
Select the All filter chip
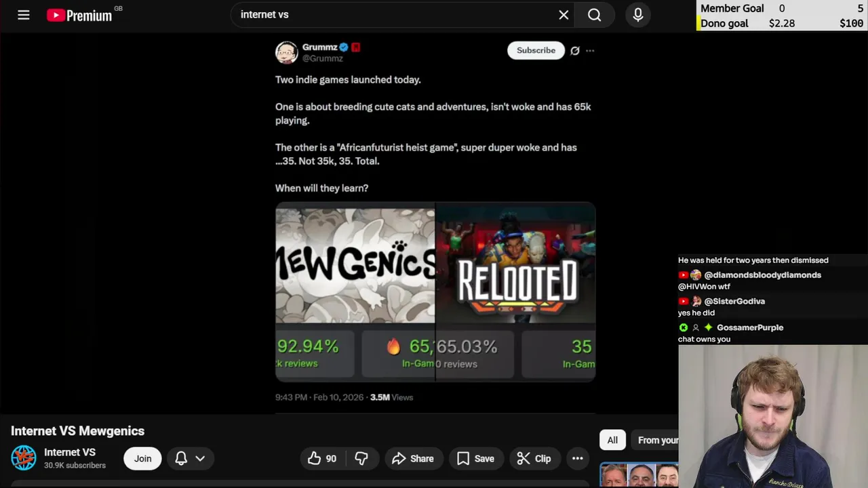pos(612,440)
